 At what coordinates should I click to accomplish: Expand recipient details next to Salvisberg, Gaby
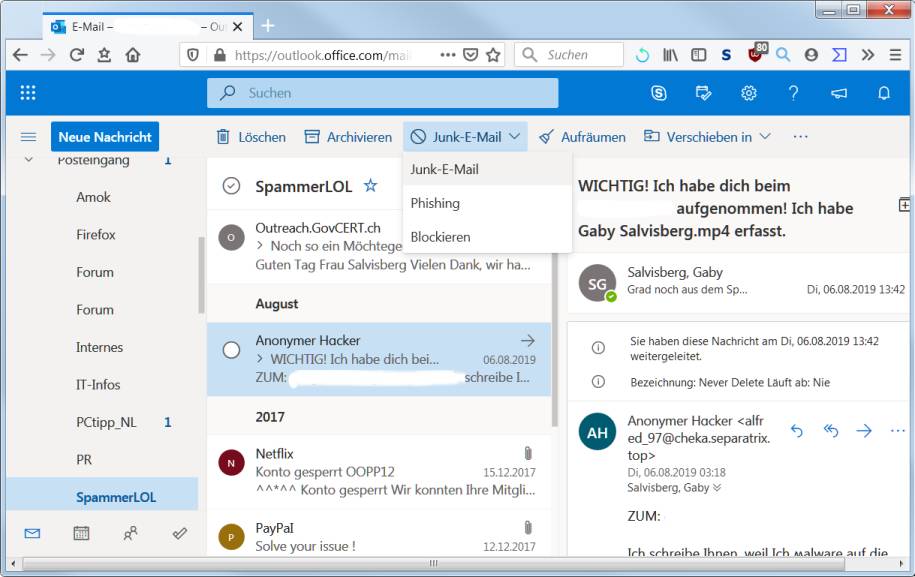point(717,488)
